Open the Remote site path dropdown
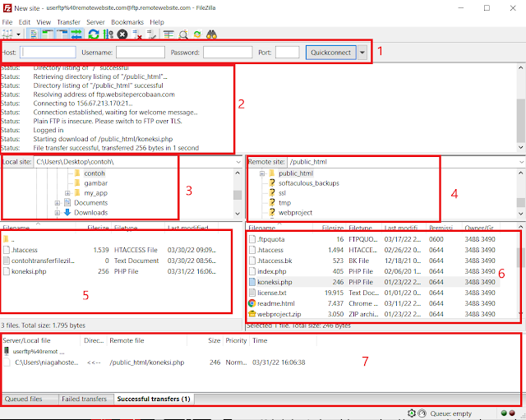The width and height of the screenshot is (526, 420). (522, 162)
